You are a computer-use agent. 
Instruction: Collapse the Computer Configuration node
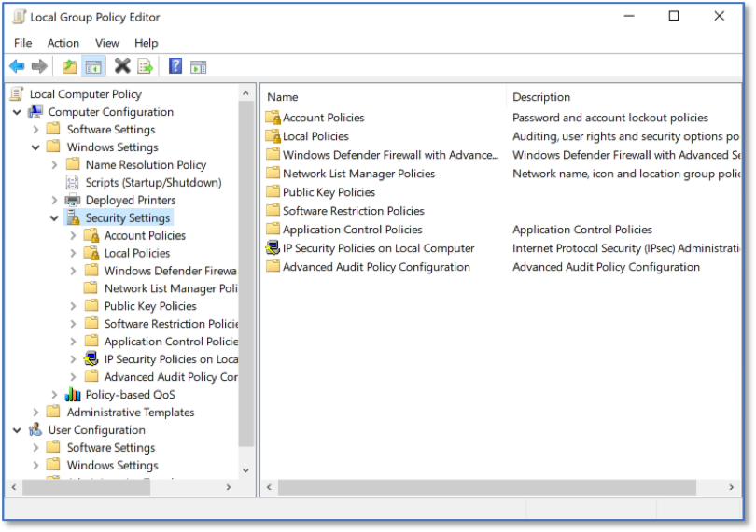coord(18,112)
